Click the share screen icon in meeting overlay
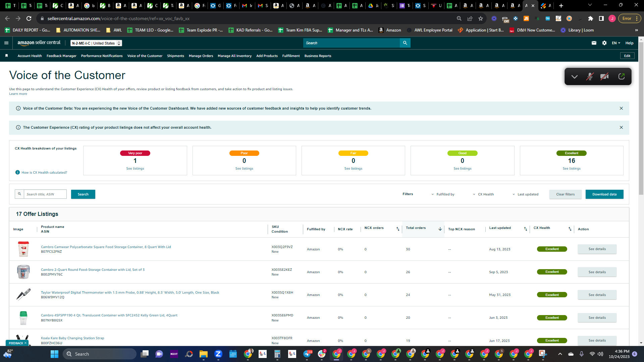644x362 pixels. [x=621, y=76]
